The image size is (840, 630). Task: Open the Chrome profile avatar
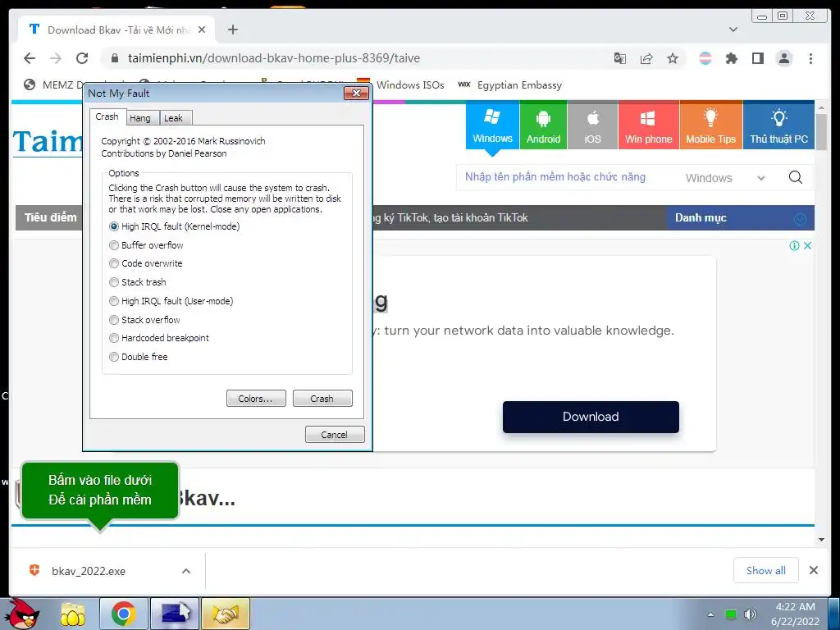pos(784,58)
